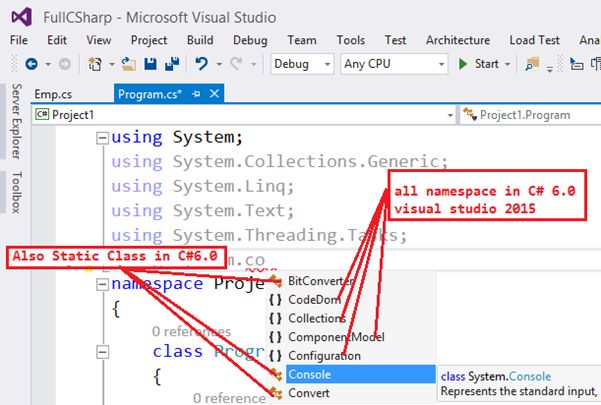
Task: Select Console in the IntelliSense list
Action: pyautogui.click(x=360, y=374)
